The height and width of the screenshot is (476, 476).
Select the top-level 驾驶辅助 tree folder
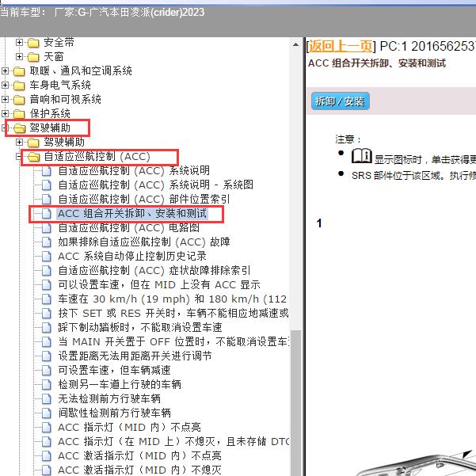point(50,128)
